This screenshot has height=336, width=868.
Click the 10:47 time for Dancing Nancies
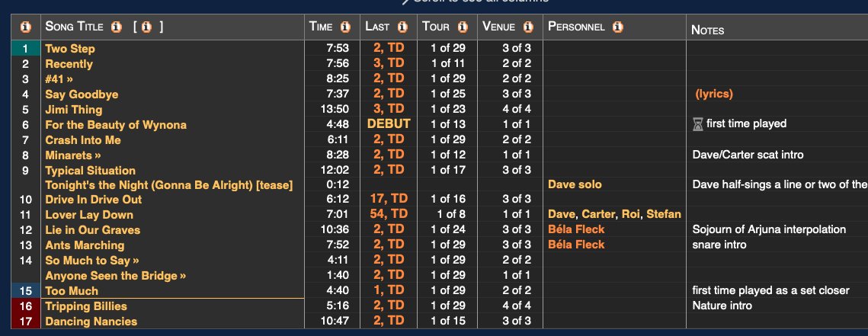point(335,321)
